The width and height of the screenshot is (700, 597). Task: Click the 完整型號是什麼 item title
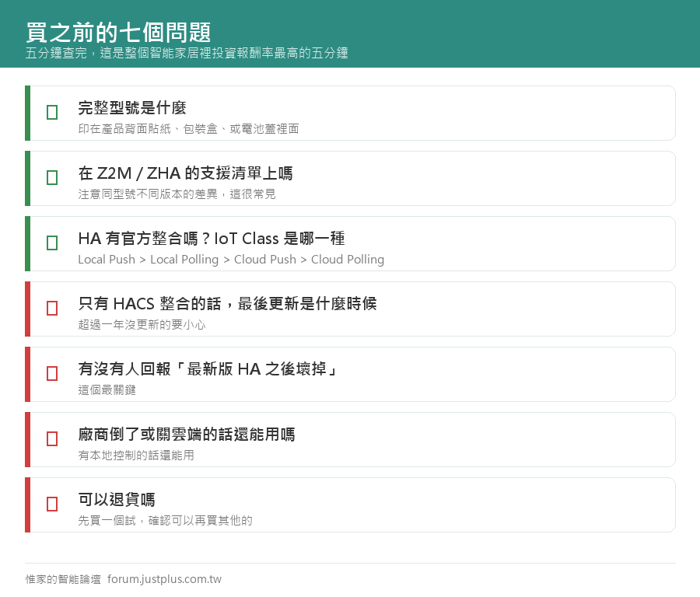(x=132, y=107)
